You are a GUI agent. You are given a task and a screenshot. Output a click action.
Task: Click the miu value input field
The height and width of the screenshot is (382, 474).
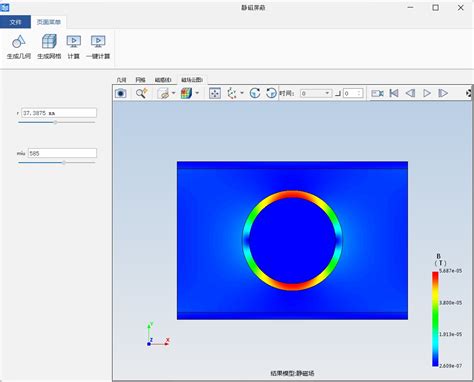(62, 153)
